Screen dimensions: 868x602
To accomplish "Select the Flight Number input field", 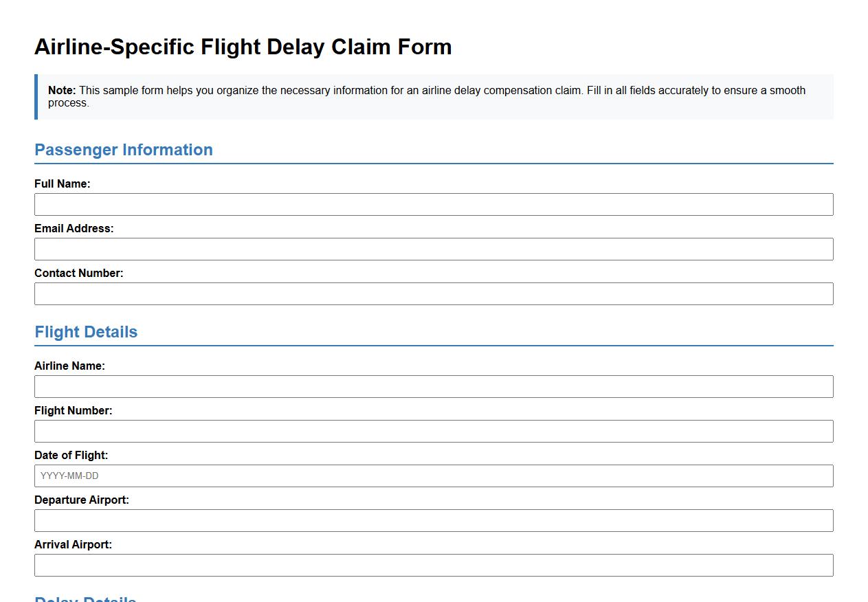I will tap(434, 431).
